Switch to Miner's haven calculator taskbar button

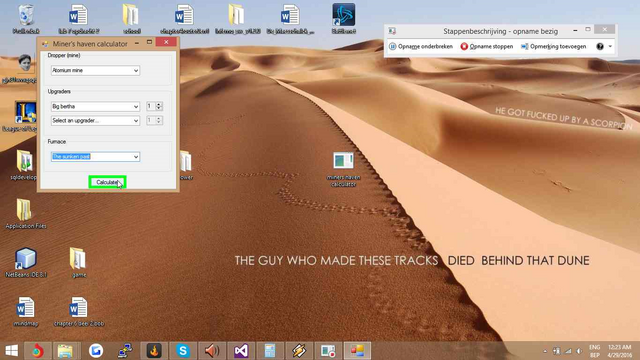pyautogui.click(x=357, y=351)
